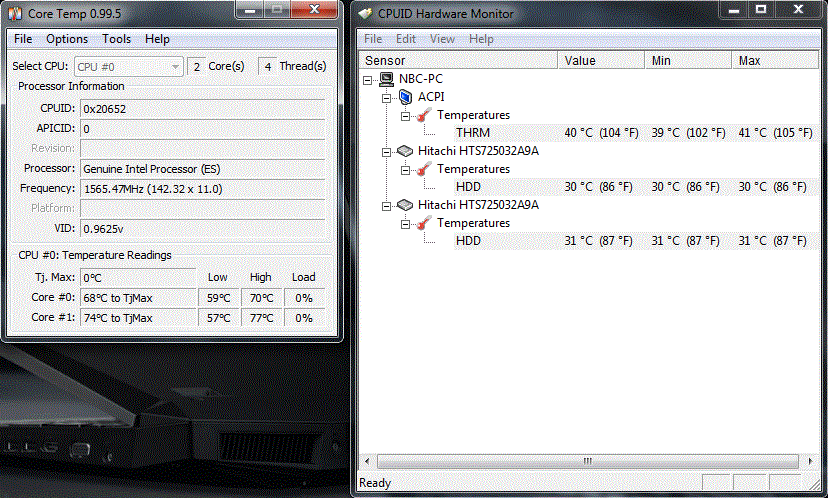Click the first Hitachi hard drive icon

pyautogui.click(x=404, y=151)
